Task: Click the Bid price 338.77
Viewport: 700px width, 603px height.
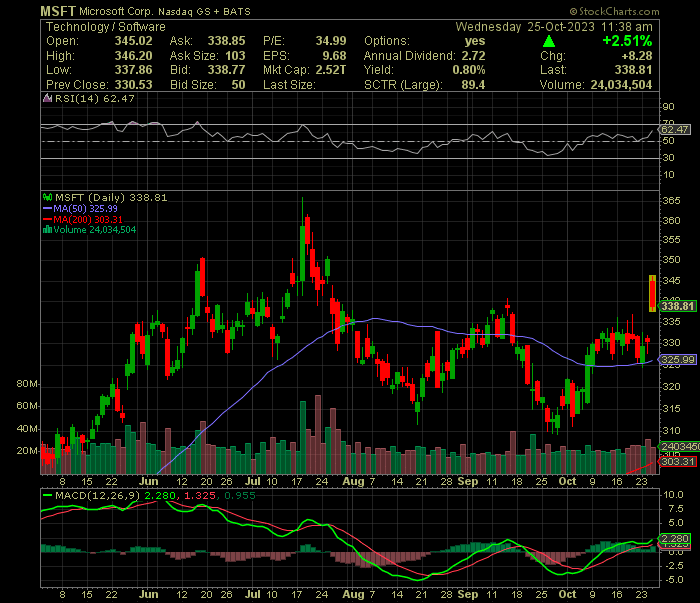Action: click(x=226, y=70)
